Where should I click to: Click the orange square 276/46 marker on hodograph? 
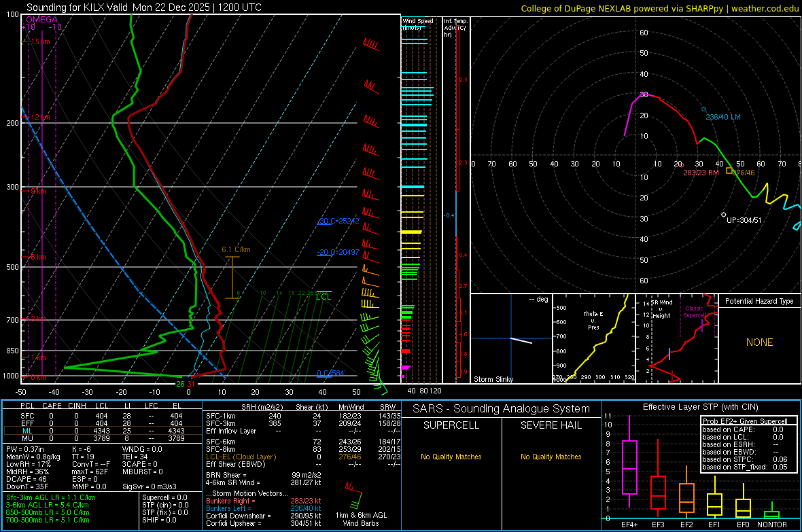point(729,171)
